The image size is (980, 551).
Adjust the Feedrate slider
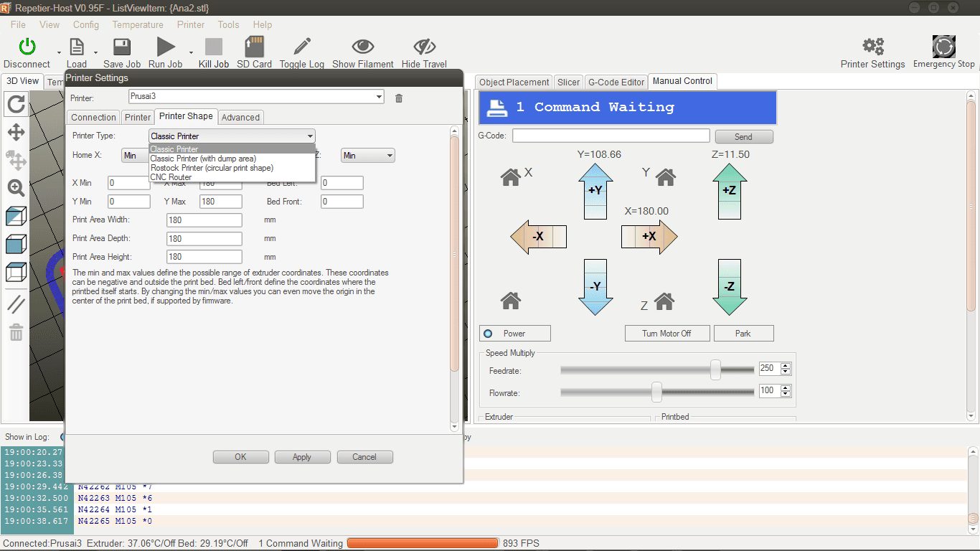(715, 369)
